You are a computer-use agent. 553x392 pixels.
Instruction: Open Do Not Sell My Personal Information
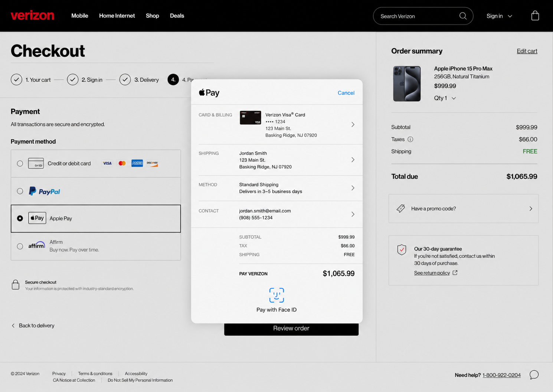pos(140,380)
